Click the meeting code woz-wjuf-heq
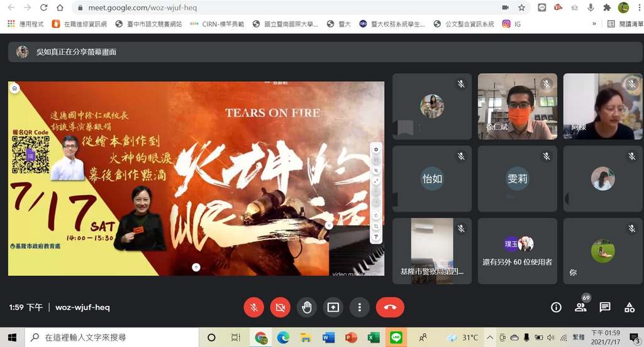Image resolution: width=644 pixels, height=347 pixels. (82, 307)
